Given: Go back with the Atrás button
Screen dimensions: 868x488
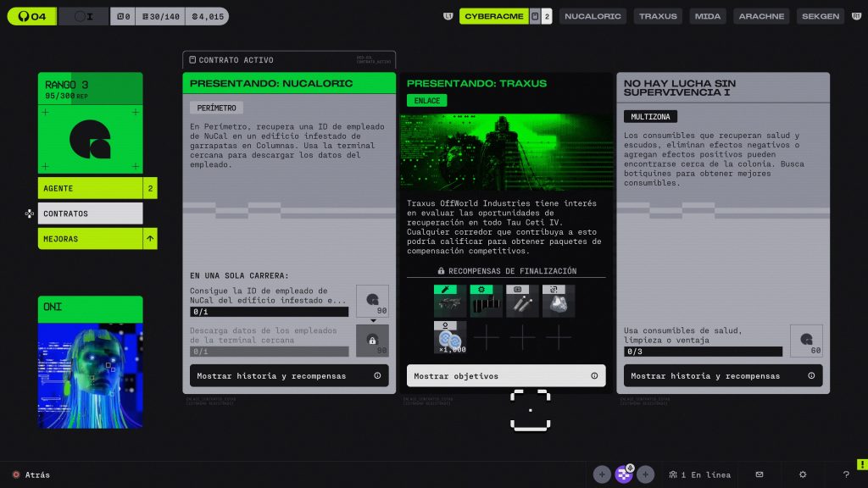Looking at the screenshot, I should pyautogui.click(x=31, y=474).
